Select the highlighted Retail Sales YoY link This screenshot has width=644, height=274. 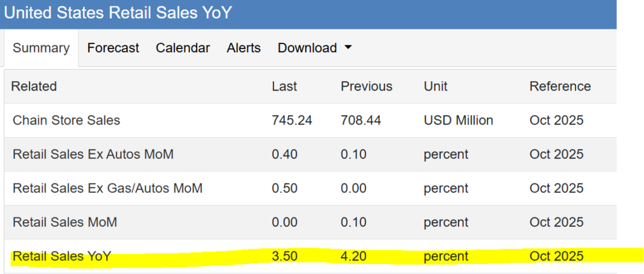point(62,256)
